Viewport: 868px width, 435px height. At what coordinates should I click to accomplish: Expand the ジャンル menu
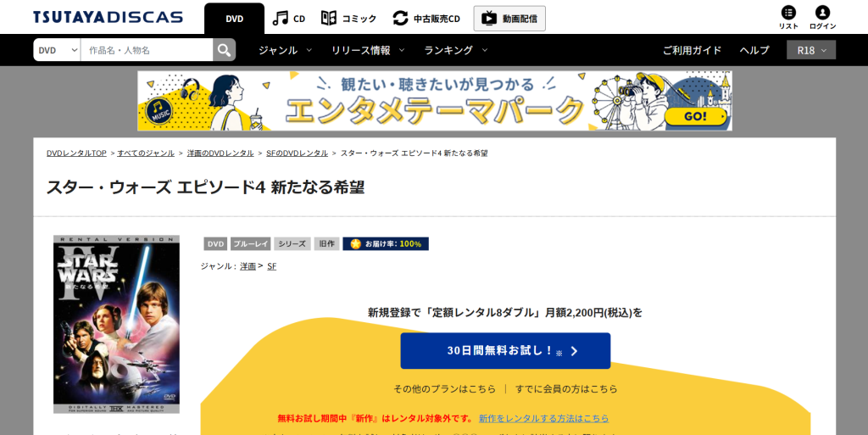[285, 50]
